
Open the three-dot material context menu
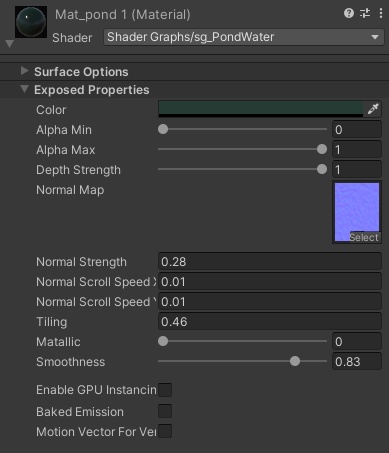coord(381,13)
